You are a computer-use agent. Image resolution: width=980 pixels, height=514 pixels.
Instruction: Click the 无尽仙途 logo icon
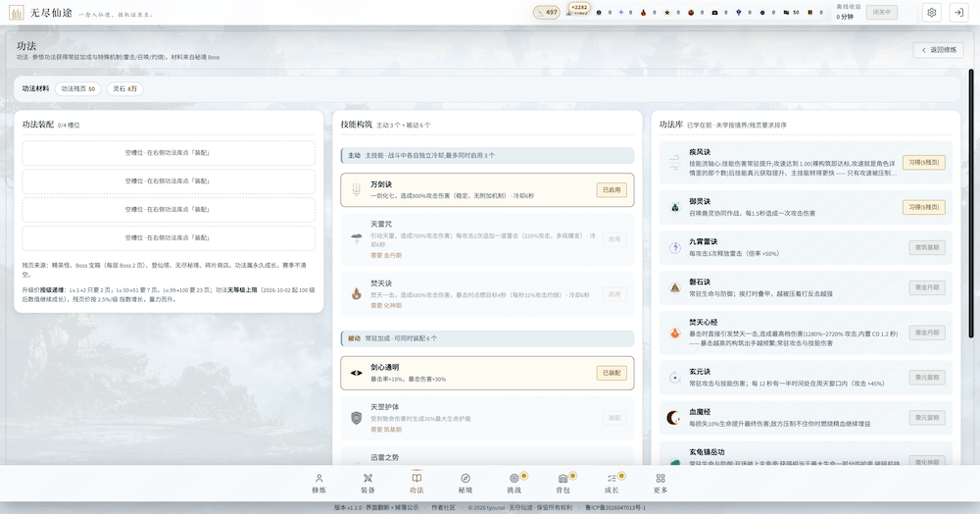coord(17,13)
